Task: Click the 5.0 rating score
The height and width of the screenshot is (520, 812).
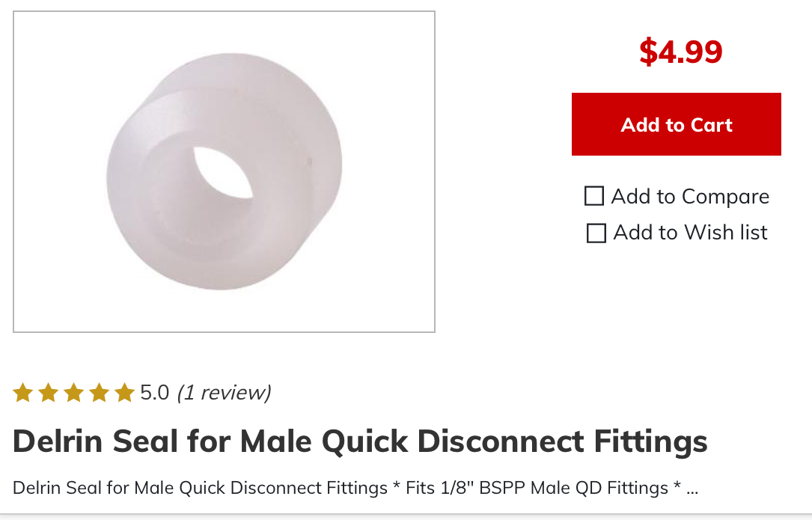Action: point(154,393)
